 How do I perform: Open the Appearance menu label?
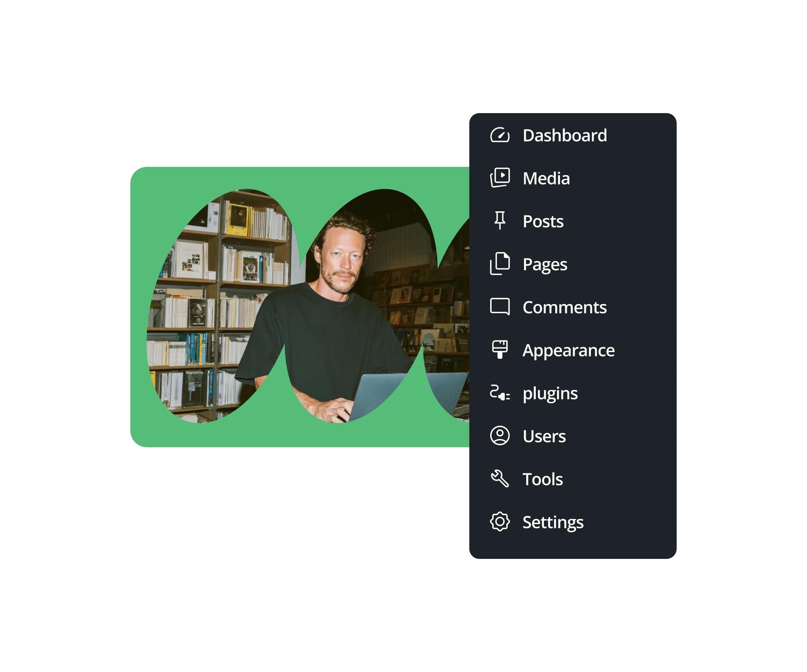tap(568, 351)
